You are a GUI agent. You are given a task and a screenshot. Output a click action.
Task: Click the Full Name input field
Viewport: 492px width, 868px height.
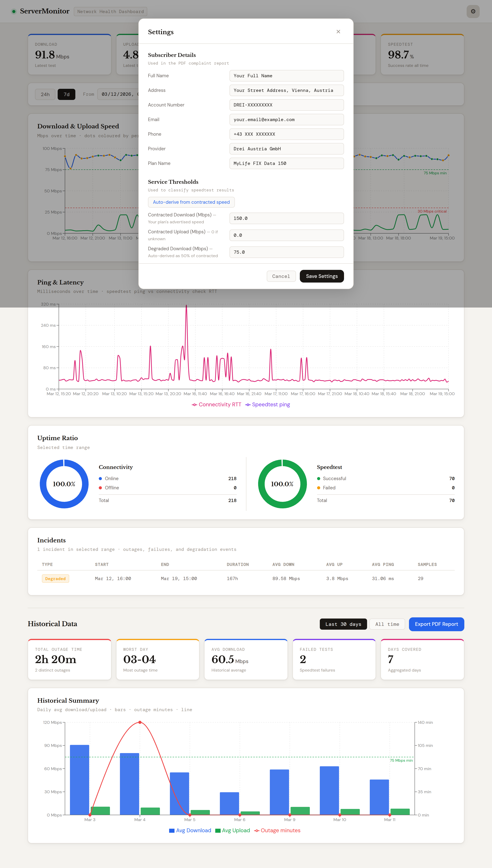click(286, 76)
